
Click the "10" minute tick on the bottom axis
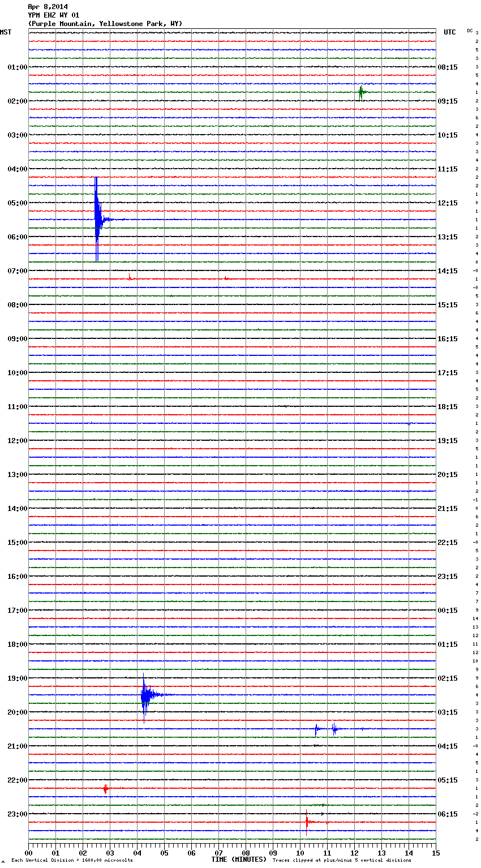[x=300, y=853]
